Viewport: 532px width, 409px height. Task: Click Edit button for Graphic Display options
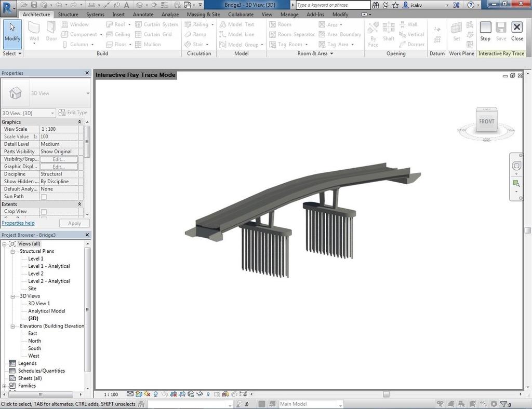click(59, 167)
